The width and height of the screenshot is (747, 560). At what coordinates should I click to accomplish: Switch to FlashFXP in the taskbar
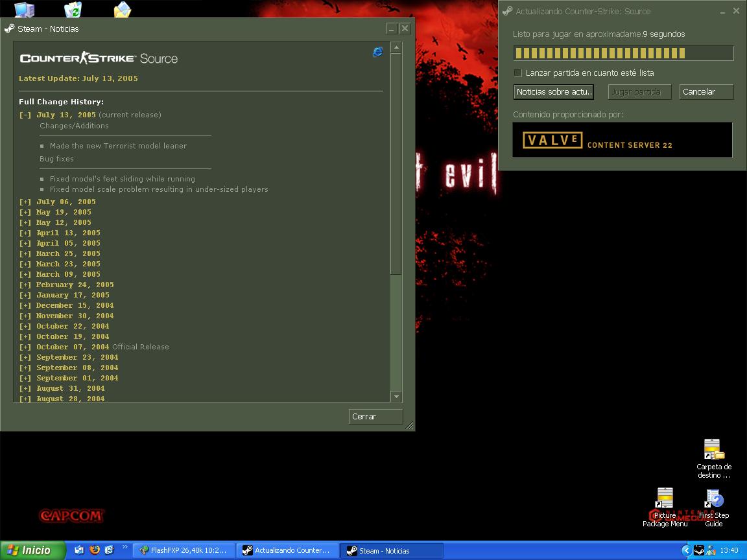pyautogui.click(x=184, y=550)
